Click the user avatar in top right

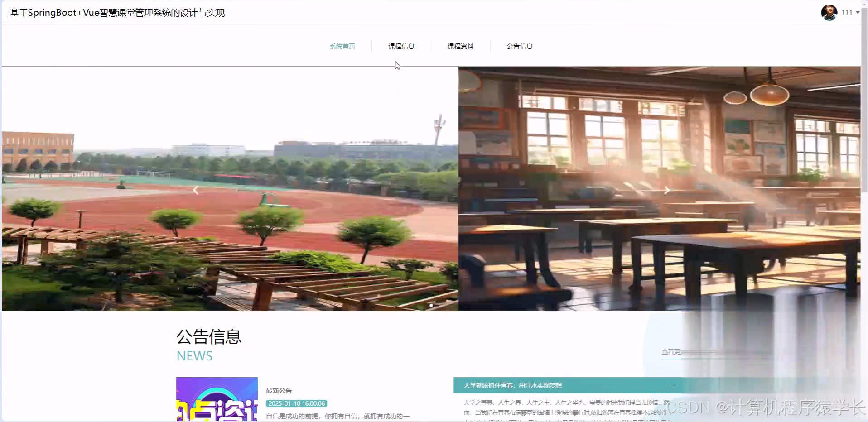(828, 12)
